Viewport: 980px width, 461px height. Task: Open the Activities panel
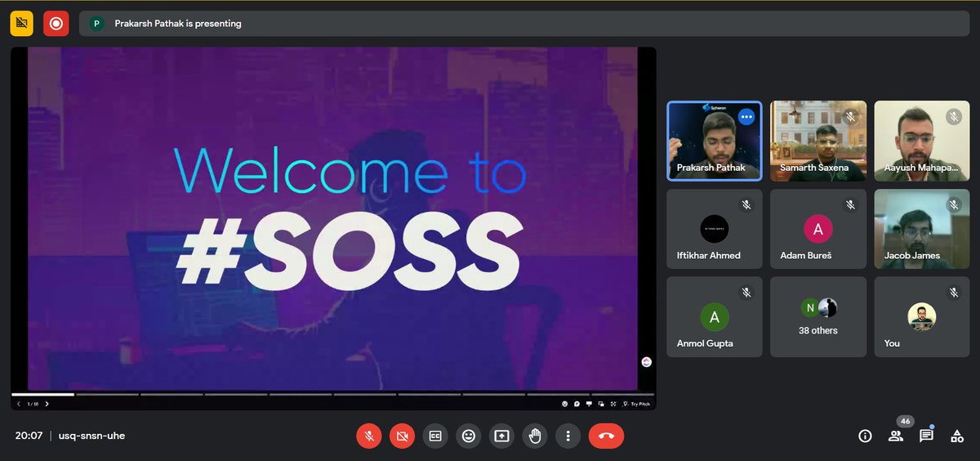957,436
